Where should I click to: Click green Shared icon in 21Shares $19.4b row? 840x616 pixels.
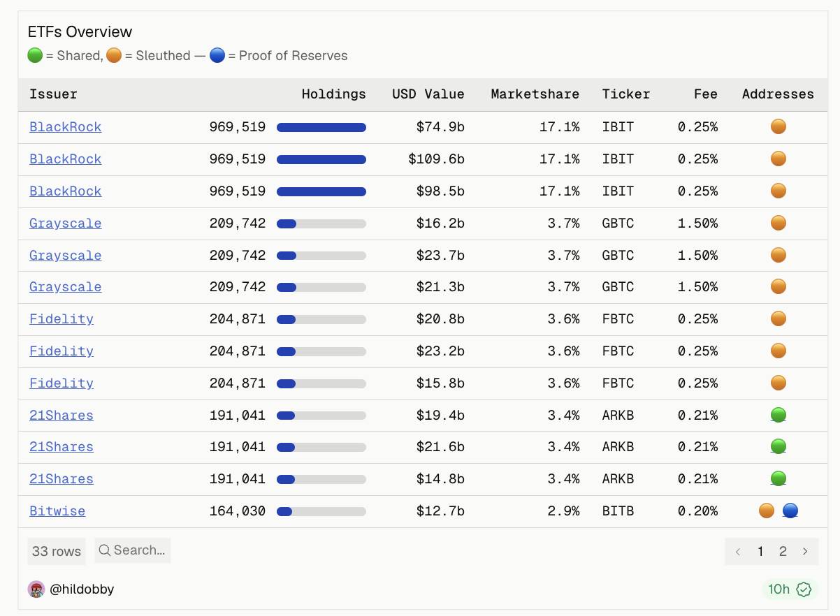click(x=778, y=415)
